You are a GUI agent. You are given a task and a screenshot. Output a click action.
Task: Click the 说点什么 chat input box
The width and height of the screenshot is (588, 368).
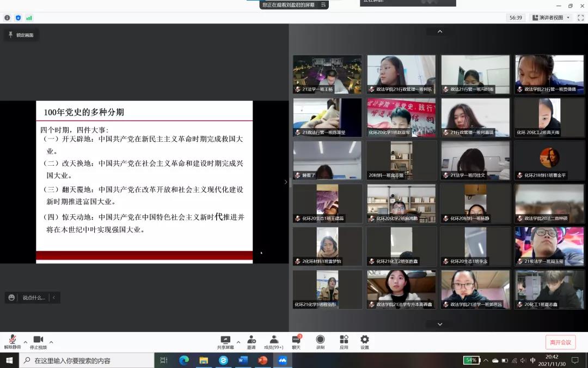34,298
